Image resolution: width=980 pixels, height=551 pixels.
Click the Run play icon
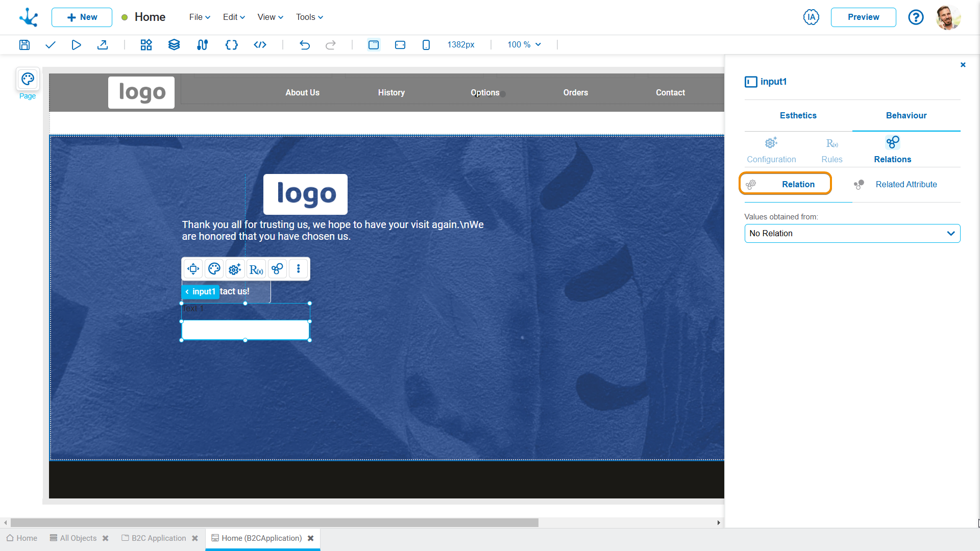(76, 45)
